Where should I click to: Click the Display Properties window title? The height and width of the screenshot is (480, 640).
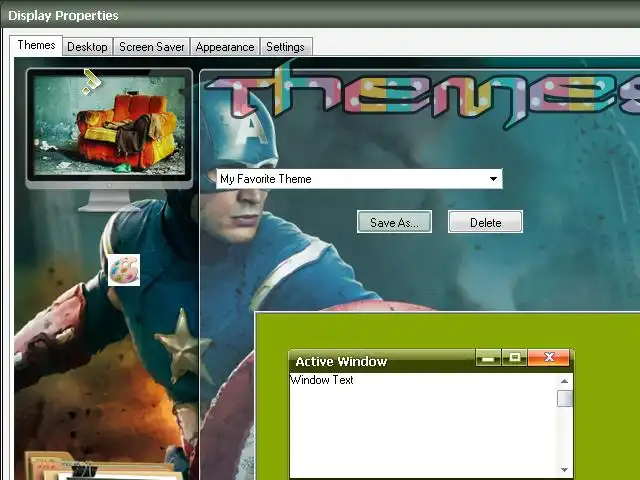(63, 16)
